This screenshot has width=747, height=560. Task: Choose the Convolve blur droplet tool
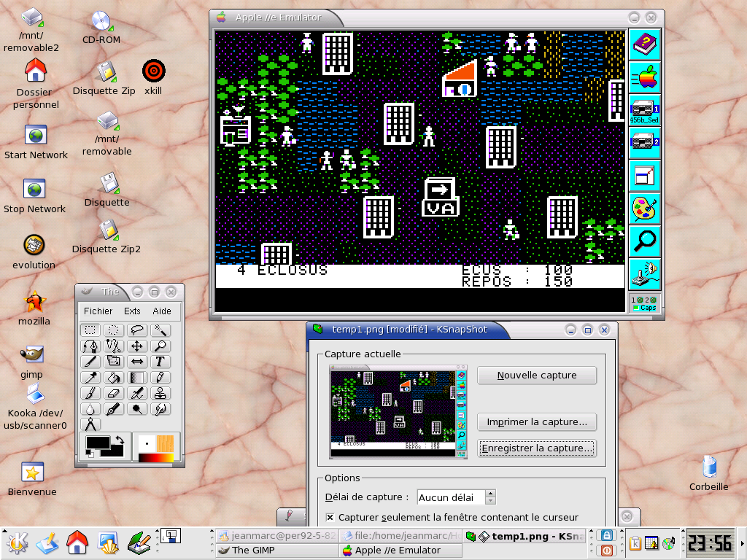coord(90,408)
